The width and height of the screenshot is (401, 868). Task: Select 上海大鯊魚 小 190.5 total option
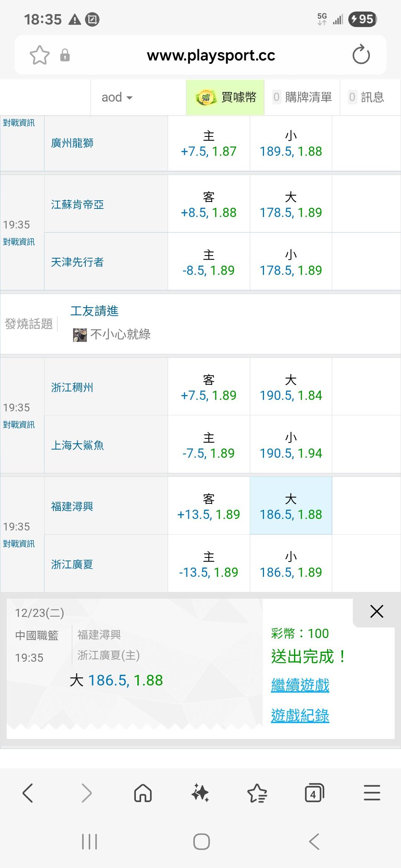pos(291,445)
